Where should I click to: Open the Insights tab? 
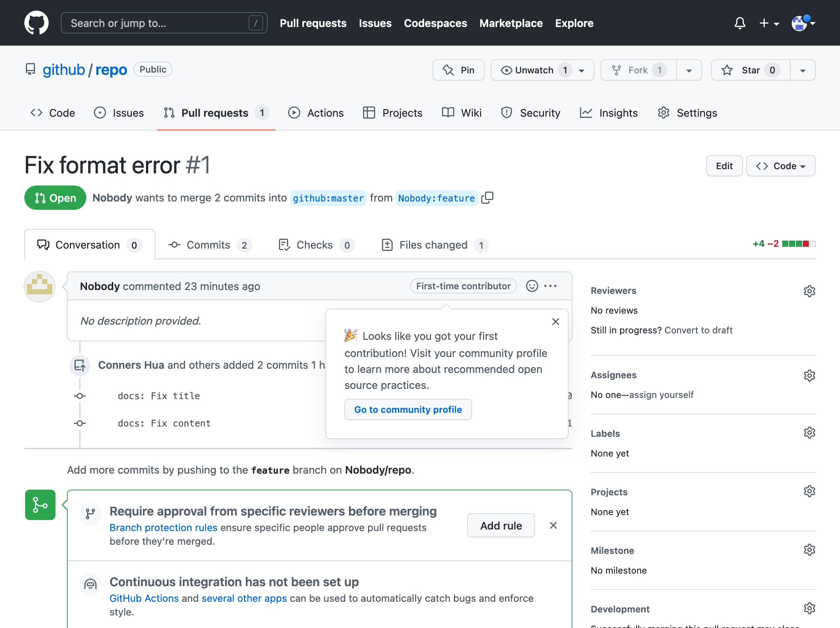(609, 113)
